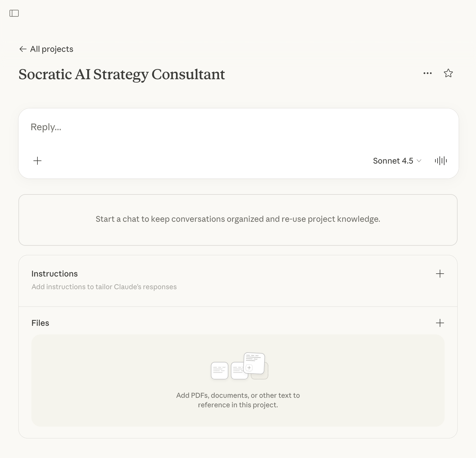
Task: Toggle the sidebar panel icon
Action: tap(14, 13)
